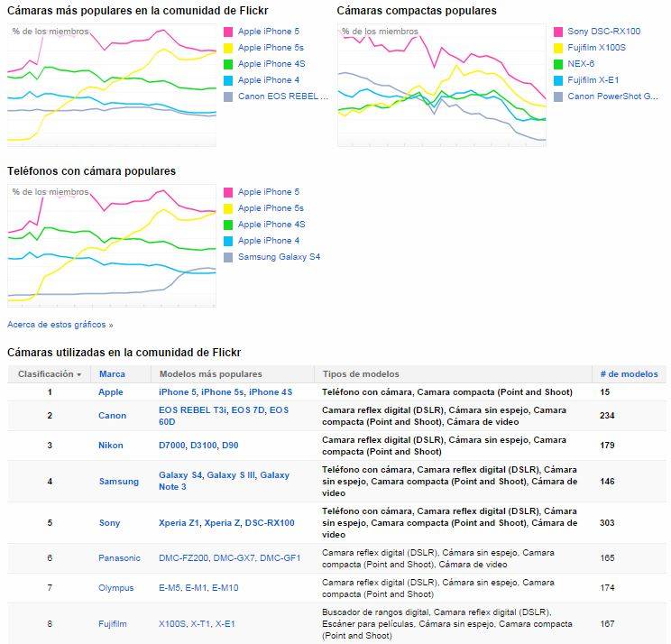671x644 pixels.
Task: Open Apple iPhone 5s link in the camera-phones legend
Action: tap(271, 208)
